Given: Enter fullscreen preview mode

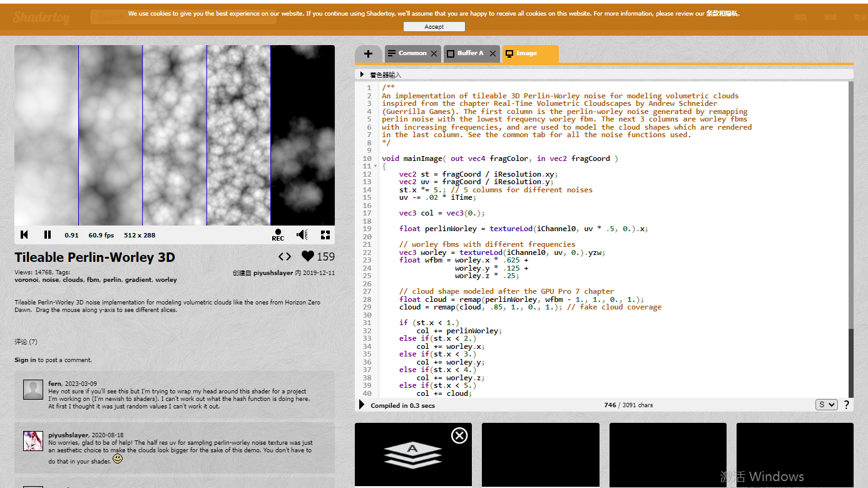Looking at the screenshot, I should click(x=325, y=235).
